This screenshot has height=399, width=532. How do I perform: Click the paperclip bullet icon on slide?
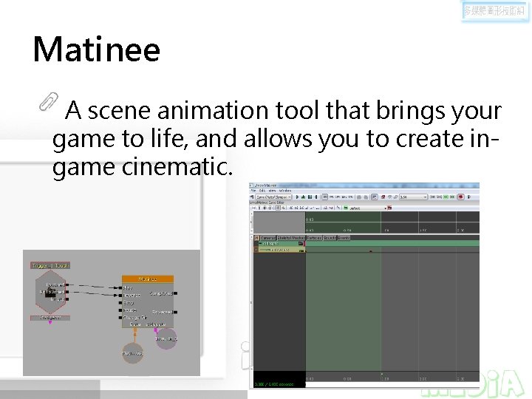pyautogui.click(x=49, y=101)
